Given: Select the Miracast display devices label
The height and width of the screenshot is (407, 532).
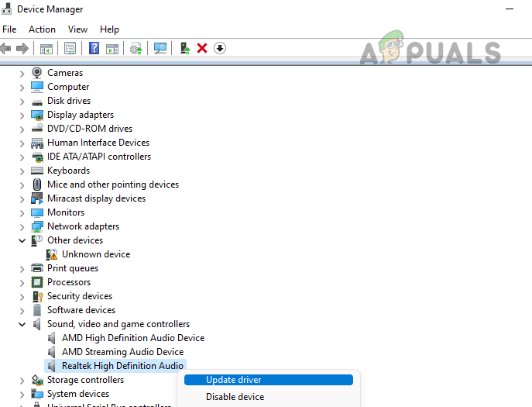Looking at the screenshot, I should tap(96, 198).
